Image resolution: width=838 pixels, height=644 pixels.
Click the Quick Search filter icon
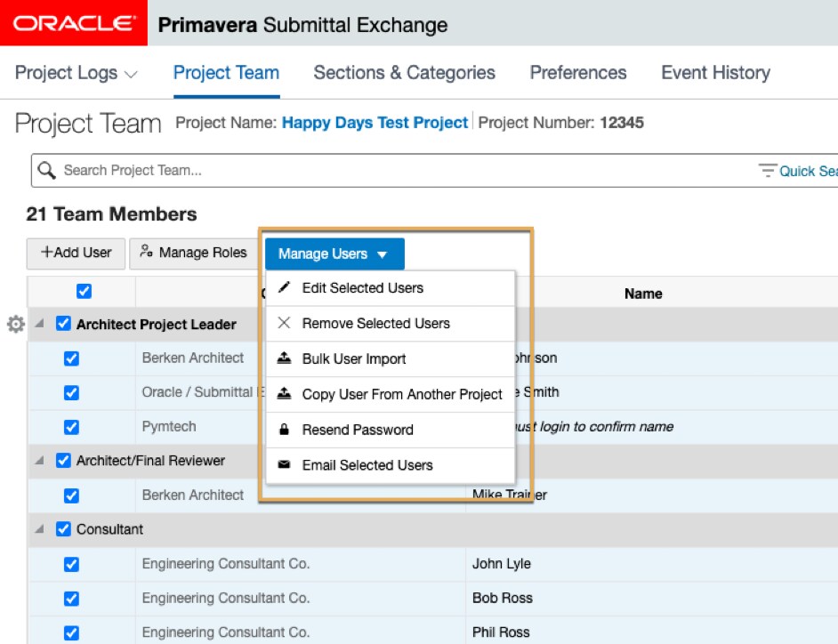767,170
